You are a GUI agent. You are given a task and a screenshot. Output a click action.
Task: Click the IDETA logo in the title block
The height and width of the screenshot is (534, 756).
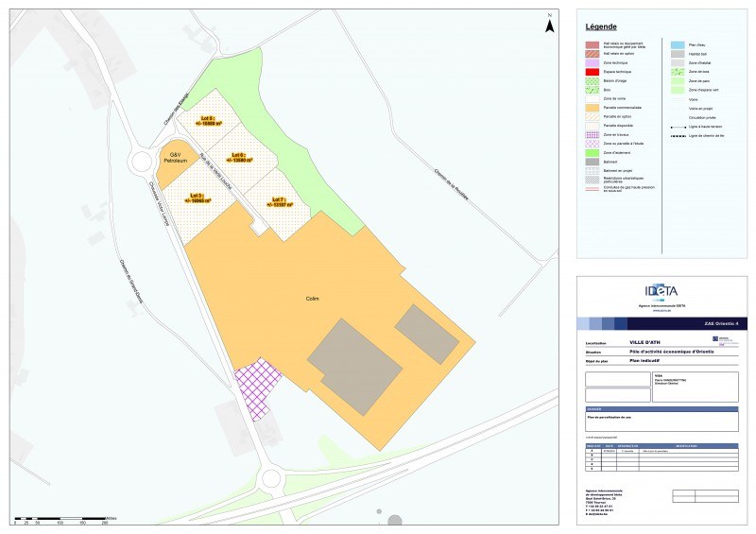point(661,291)
